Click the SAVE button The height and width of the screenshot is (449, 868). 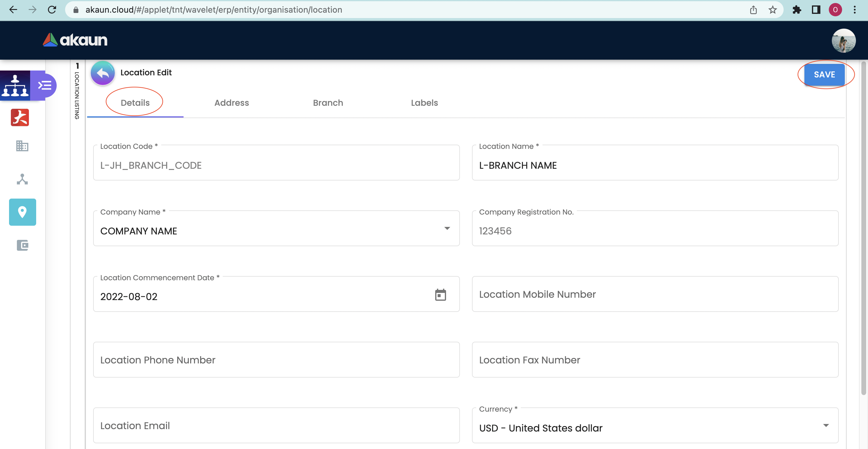tap(824, 74)
